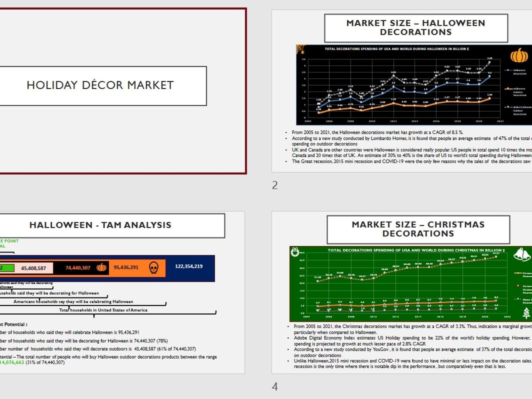The image size is (532, 399).
Task: Click the pumpkin icon beside 74,440,307
Action: pyautogui.click(x=102, y=267)
